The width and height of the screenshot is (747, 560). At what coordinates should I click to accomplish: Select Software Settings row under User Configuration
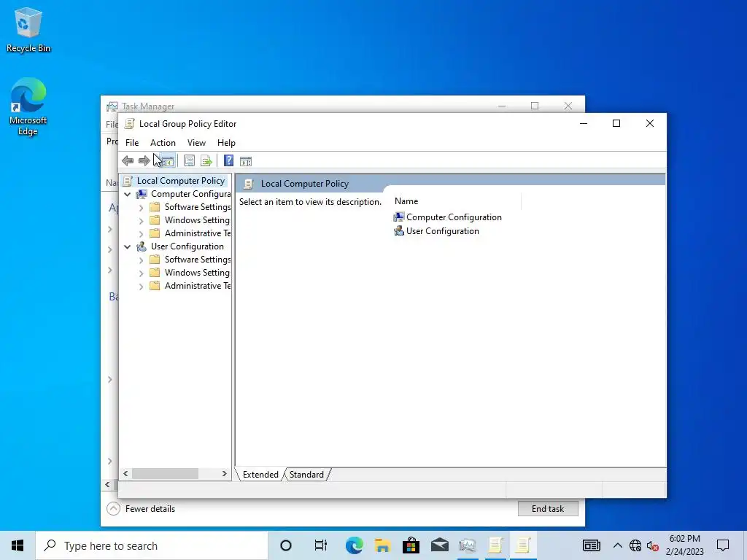click(x=190, y=260)
